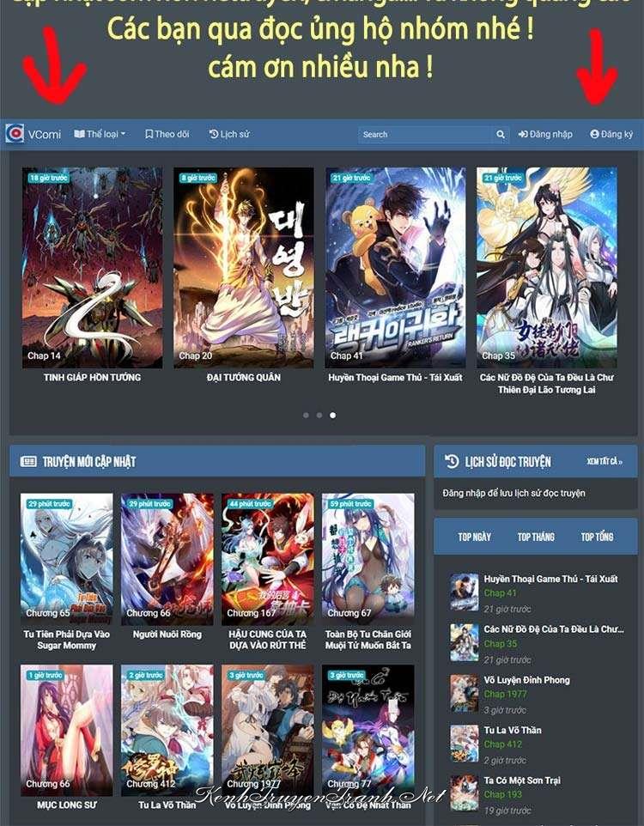Image resolution: width=644 pixels, height=826 pixels.
Task: Open the Võ Luyện Đỉnh Phong ranking icon
Action: coord(465,693)
